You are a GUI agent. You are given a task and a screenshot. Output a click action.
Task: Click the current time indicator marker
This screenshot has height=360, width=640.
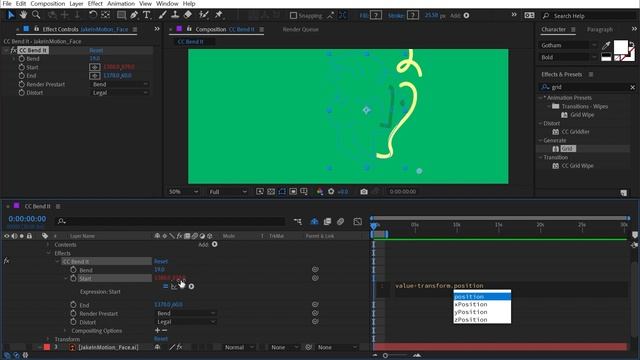[x=373, y=226]
